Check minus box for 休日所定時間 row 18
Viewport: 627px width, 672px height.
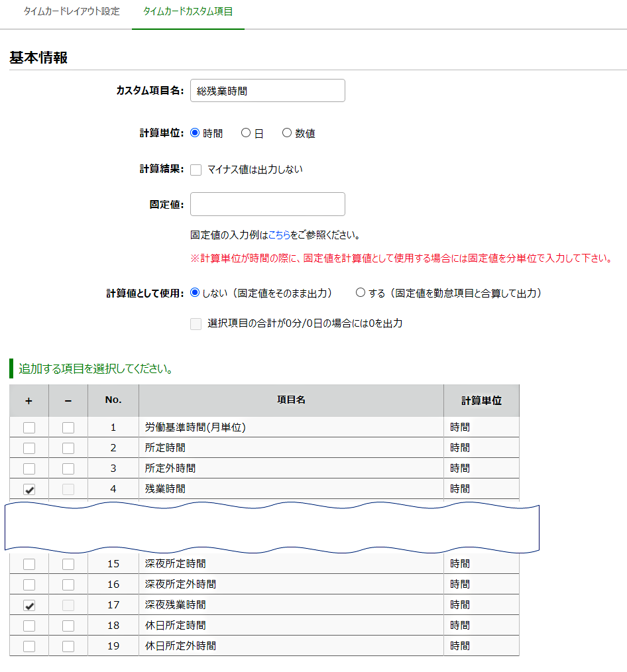(x=68, y=626)
